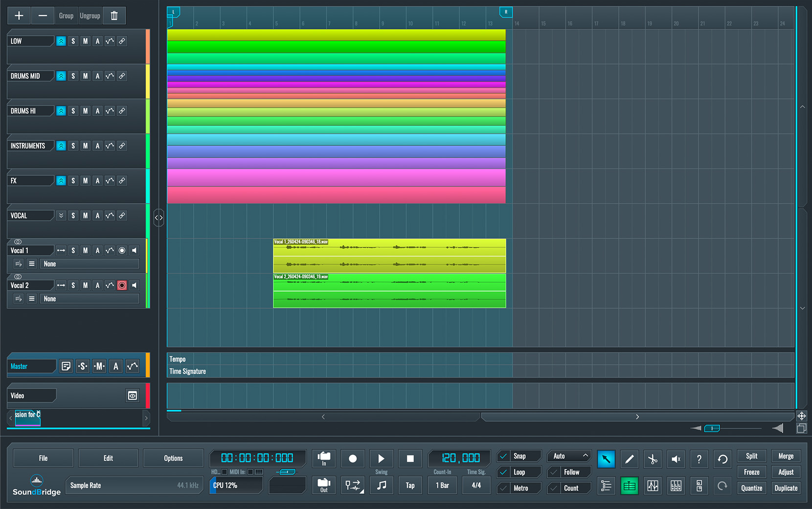Collapse the VOCAL group tracks
812x509 pixels.
[61, 215]
